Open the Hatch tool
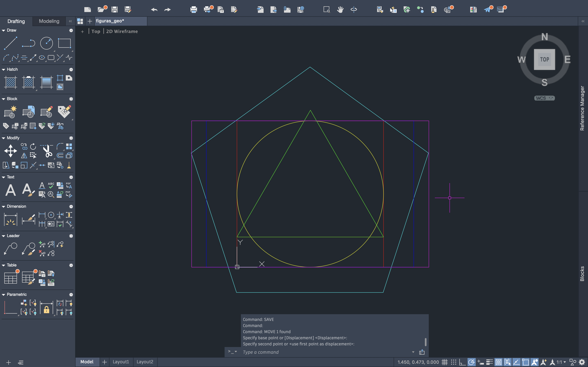This screenshot has height=367, width=588. (x=10, y=83)
